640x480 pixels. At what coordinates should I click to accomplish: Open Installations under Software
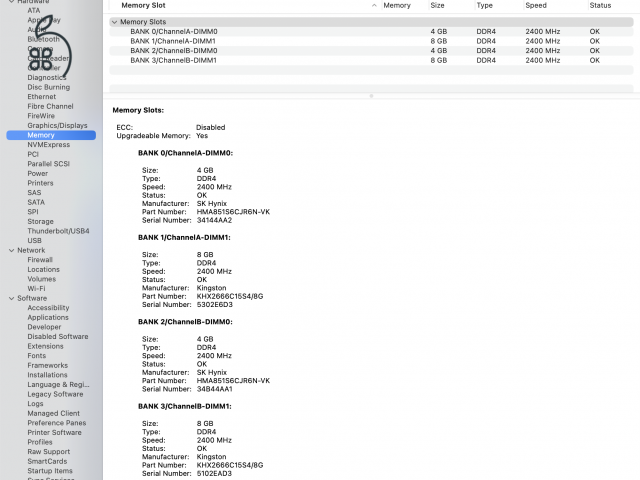(x=47, y=375)
